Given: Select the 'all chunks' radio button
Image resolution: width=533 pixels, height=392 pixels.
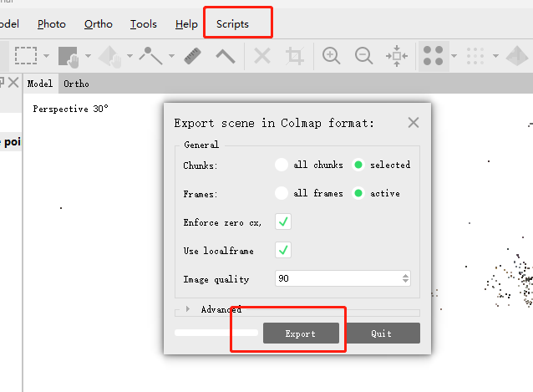Looking at the screenshot, I should pos(282,165).
